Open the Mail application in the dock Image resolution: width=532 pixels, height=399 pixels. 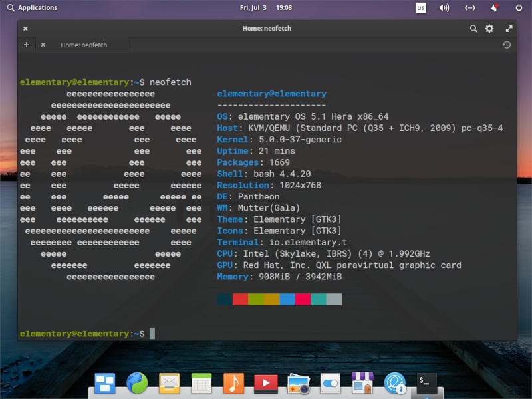170,384
